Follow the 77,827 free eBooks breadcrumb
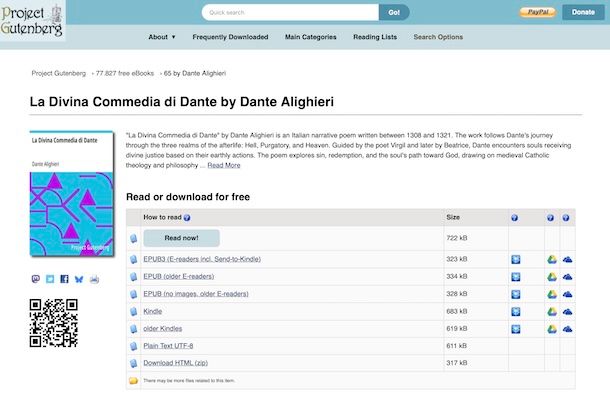 tap(125, 73)
